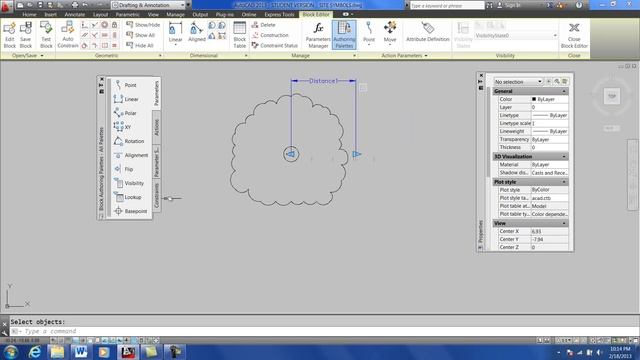
Task: Choose the Alignment parameter tool
Action: (131, 155)
